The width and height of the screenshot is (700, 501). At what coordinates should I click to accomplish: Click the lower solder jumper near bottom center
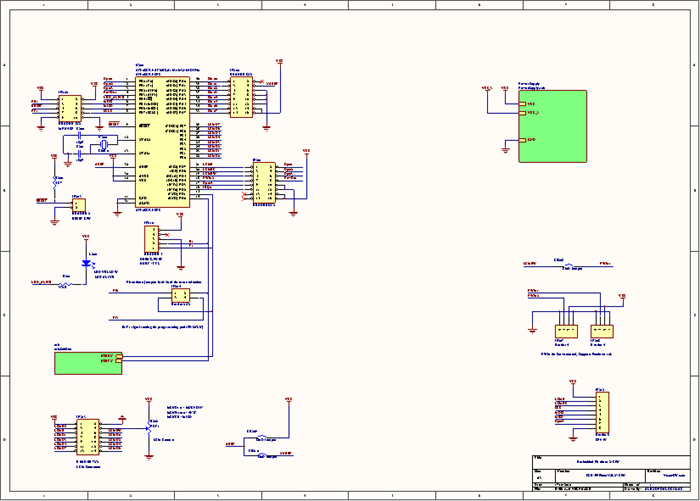263,455
